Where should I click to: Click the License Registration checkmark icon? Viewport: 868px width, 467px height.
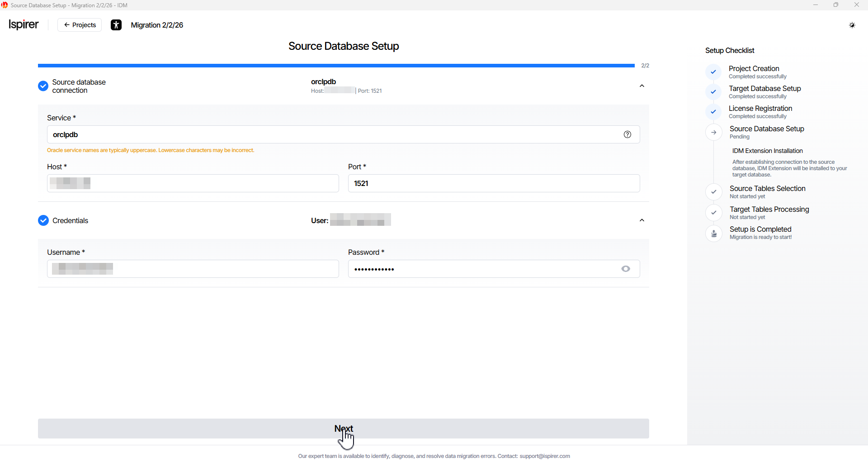713,111
